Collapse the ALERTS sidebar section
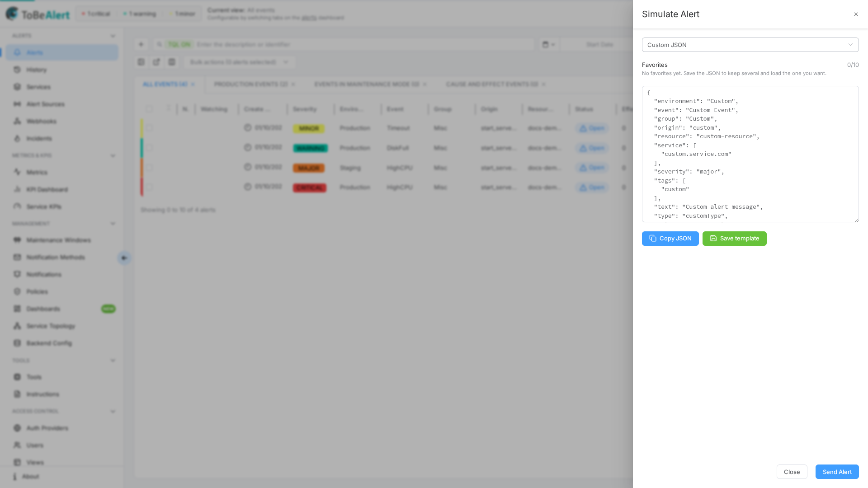The width and height of the screenshot is (868, 488). coord(113,36)
